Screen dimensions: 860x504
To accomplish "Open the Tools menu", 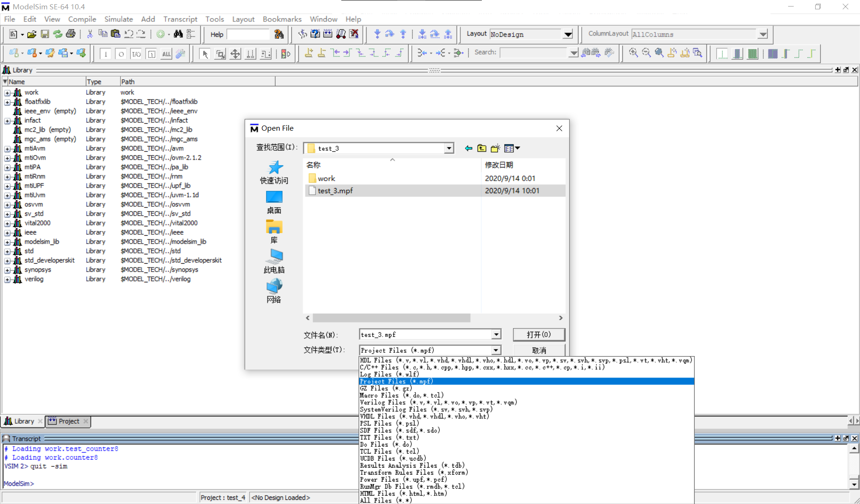I will [214, 19].
